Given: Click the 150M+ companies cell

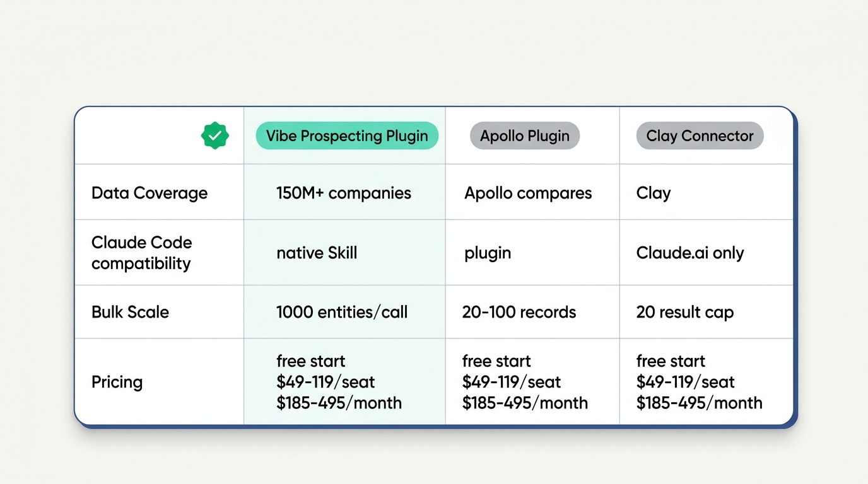Looking at the screenshot, I should [344, 193].
